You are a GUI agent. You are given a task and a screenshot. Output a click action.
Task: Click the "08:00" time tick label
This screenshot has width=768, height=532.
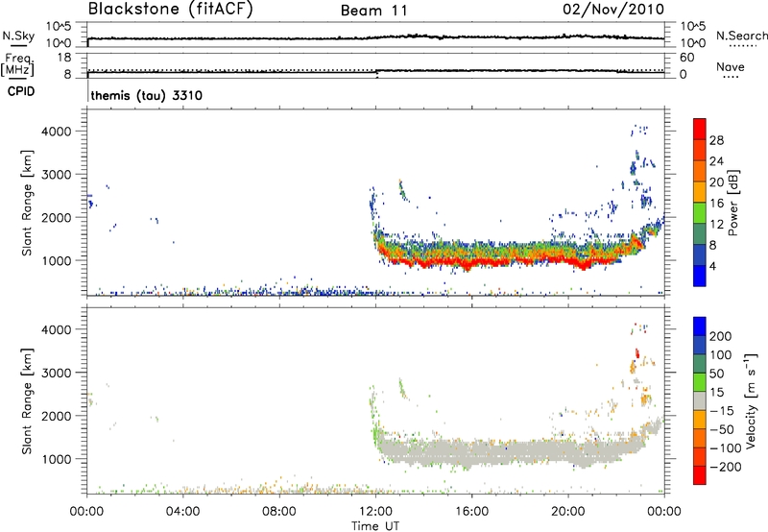pos(278,512)
